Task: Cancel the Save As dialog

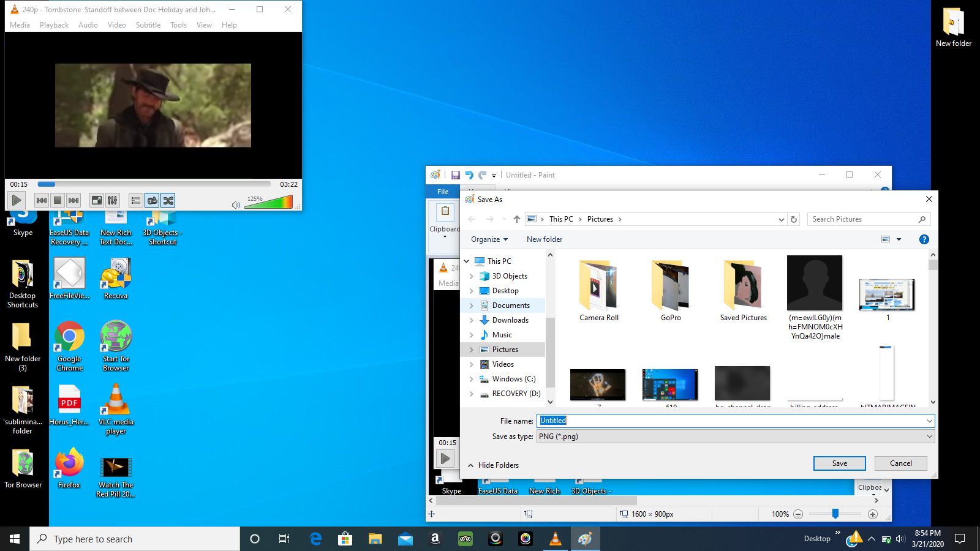Action: point(901,463)
